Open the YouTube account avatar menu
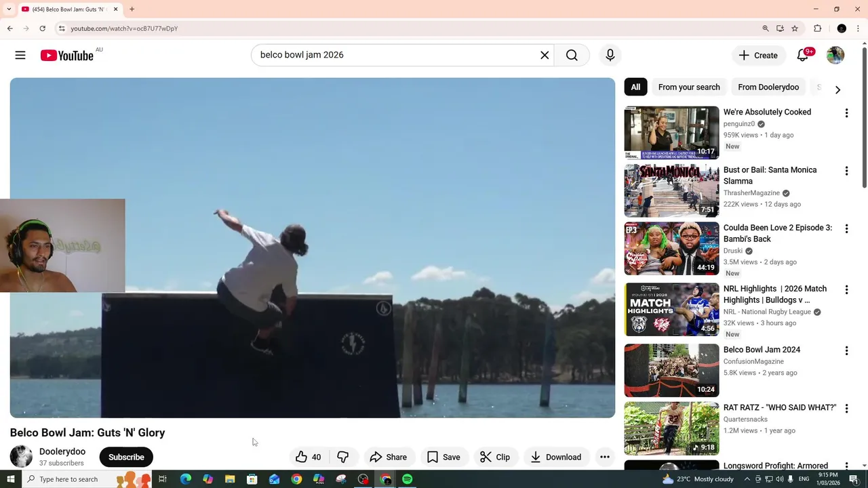868x488 pixels. (835, 56)
